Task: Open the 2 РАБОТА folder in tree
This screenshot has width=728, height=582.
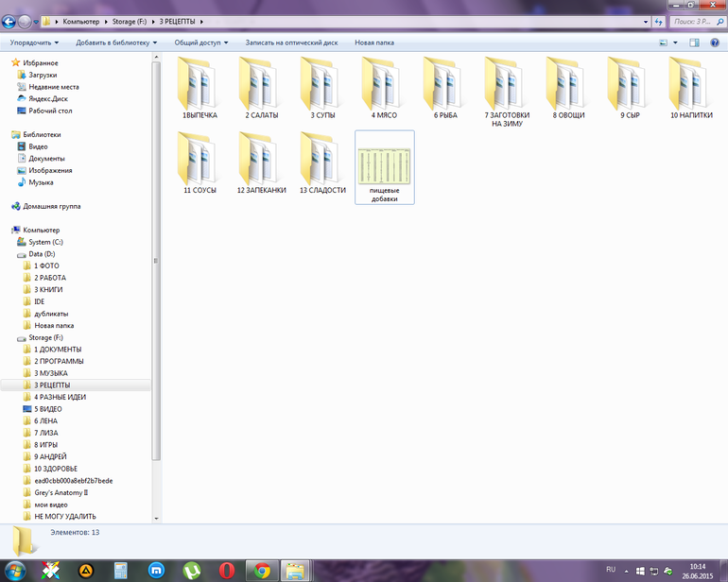Action: tap(50, 278)
